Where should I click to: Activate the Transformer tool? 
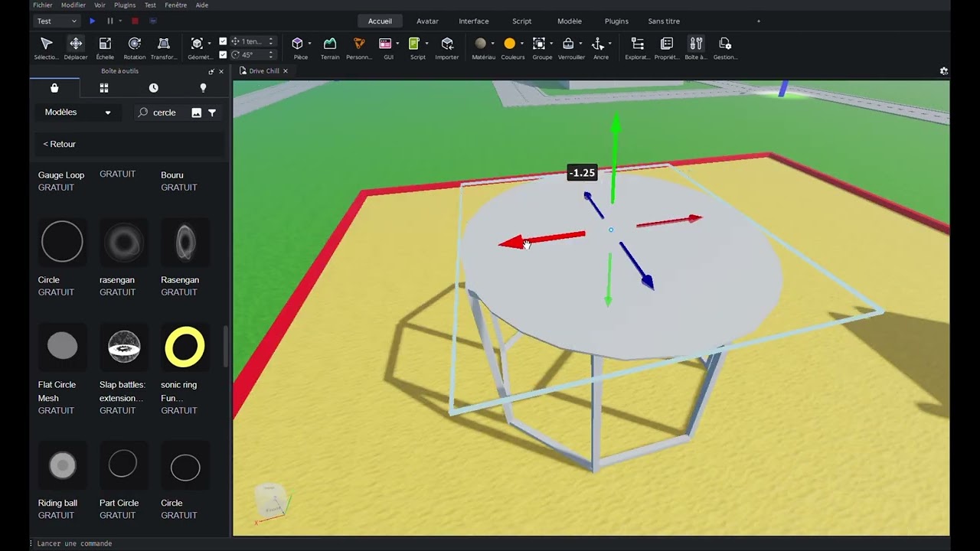coord(164,48)
